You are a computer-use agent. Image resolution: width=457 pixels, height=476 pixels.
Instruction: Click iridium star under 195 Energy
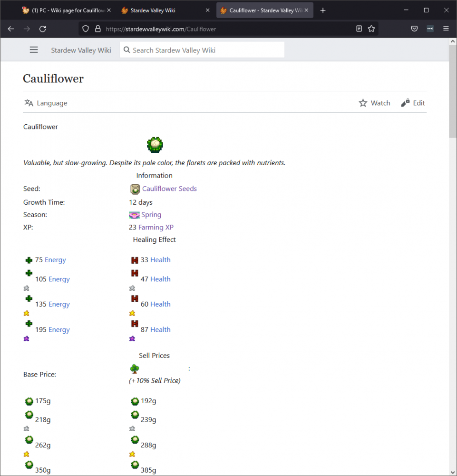pyautogui.click(x=26, y=338)
